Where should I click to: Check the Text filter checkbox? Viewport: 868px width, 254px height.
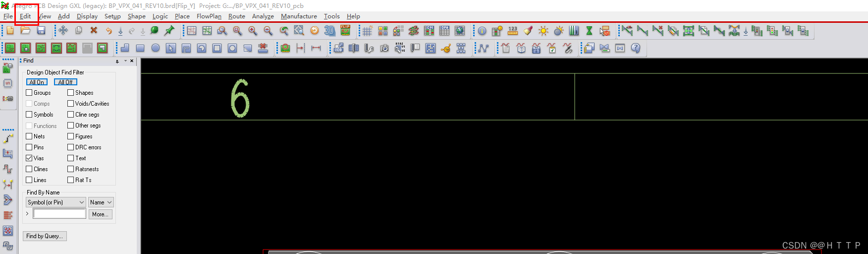[x=71, y=158]
